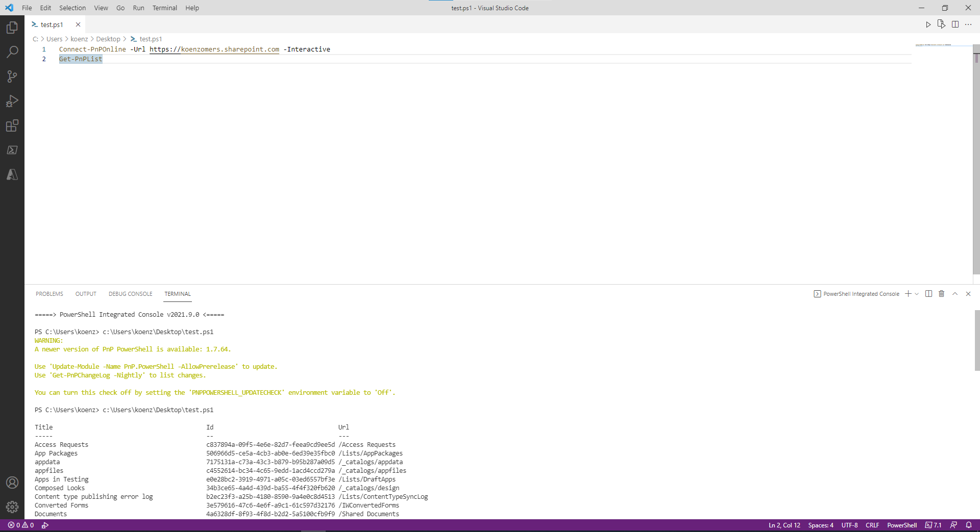Change language mode via PowerShell item
The width and height of the screenshot is (980, 532).
(x=902, y=525)
